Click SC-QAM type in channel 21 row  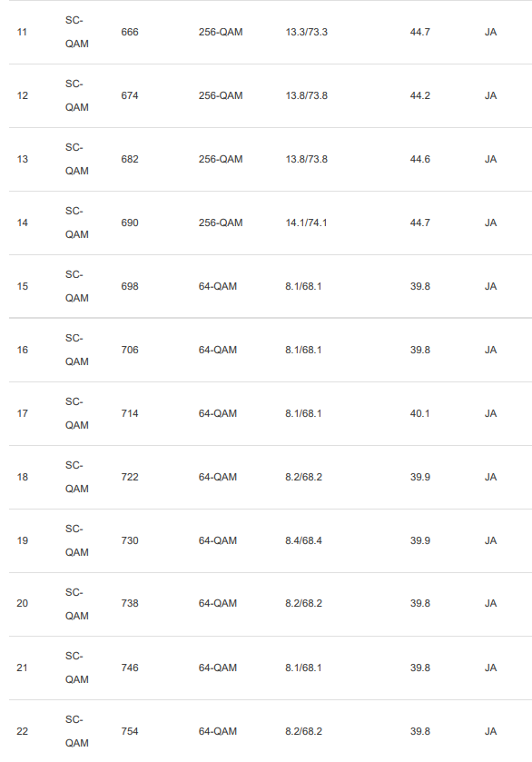click(x=77, y=668)
